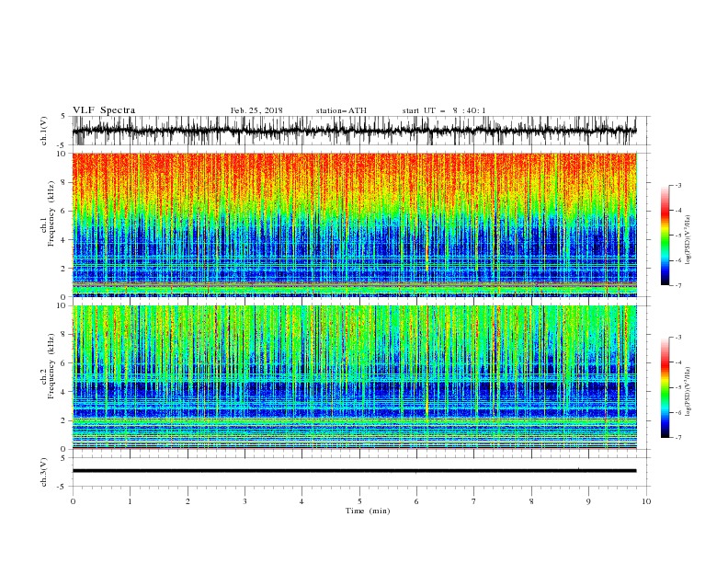Click the time axis tick label '7'
Image resolution: width=728 pixels, height=563 pixels.
474,501
